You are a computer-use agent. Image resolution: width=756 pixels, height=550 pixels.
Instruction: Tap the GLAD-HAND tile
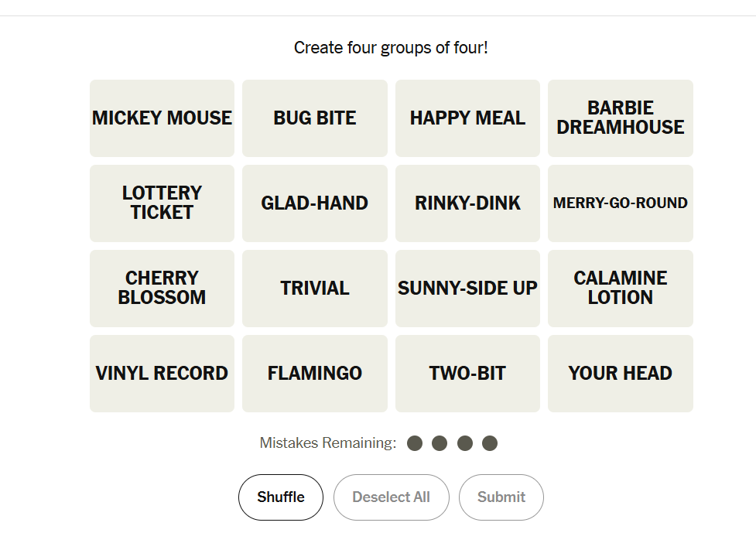pos(314,203)
